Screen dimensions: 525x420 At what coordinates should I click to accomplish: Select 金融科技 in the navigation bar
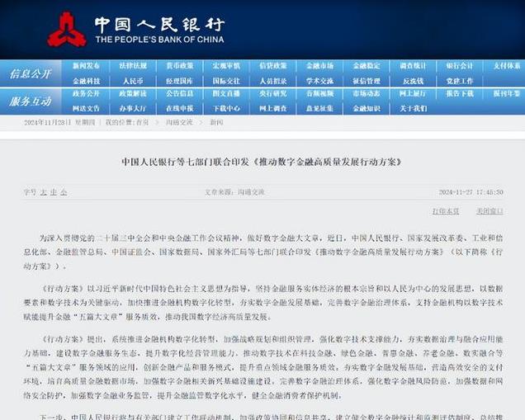(x=86, y=81)
